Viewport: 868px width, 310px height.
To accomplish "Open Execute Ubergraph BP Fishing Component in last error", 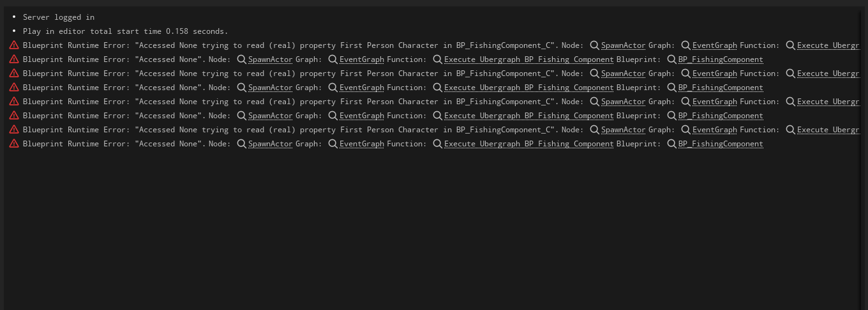I will (x=529, y=144).
